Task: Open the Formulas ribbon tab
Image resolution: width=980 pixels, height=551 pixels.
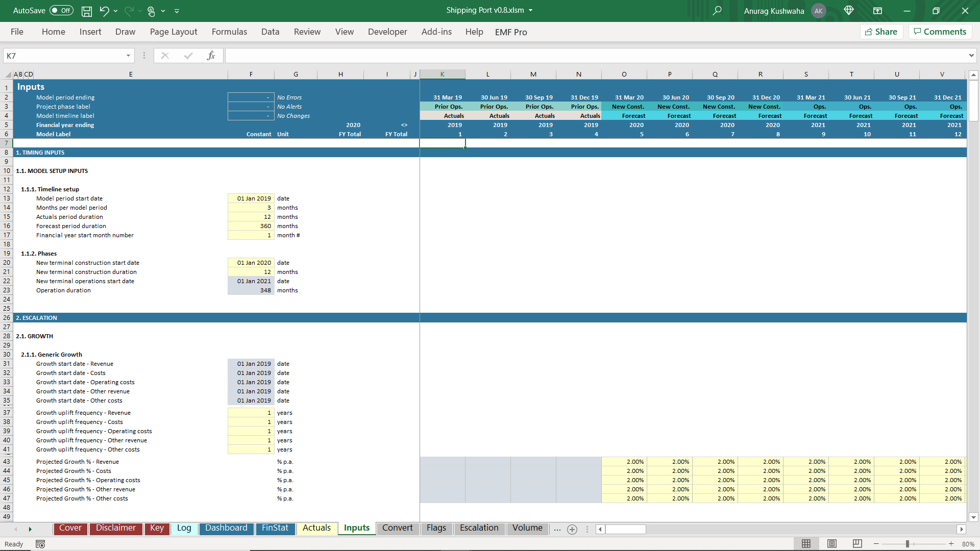Action: click(x=229, y=32)
